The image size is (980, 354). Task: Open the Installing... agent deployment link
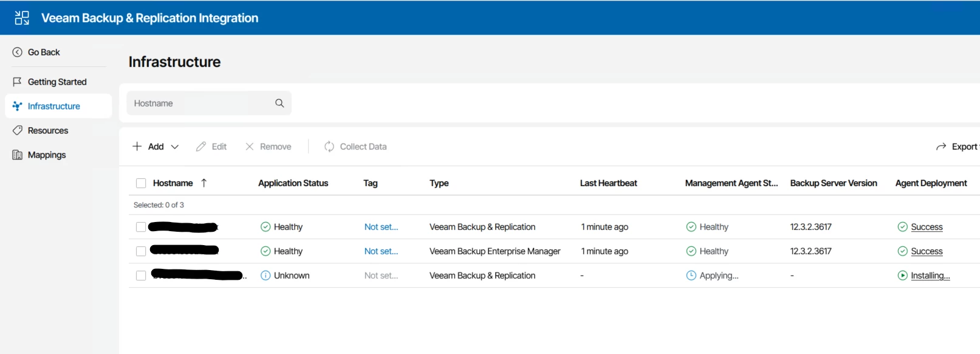pyautogui.click(x=930, y=276)
